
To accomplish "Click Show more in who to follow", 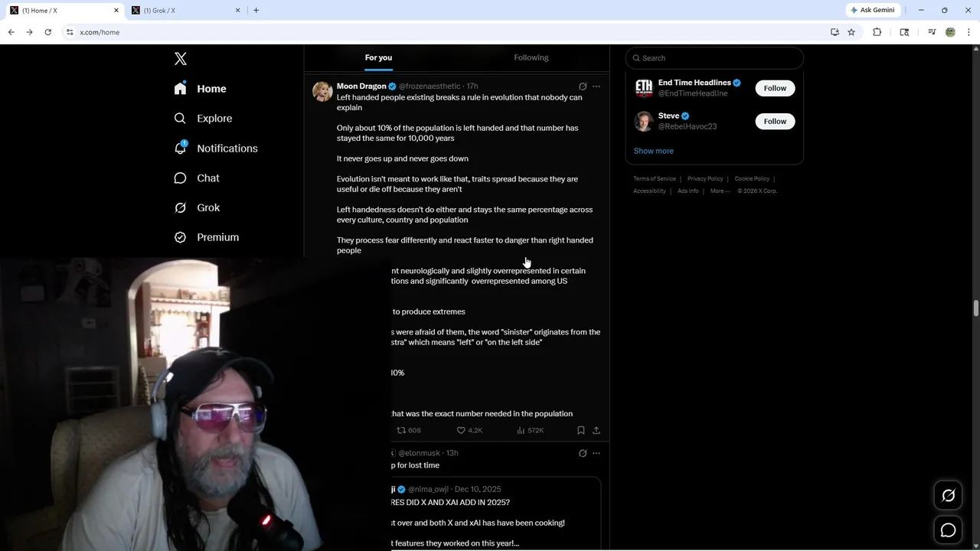I will coord(653,151).
